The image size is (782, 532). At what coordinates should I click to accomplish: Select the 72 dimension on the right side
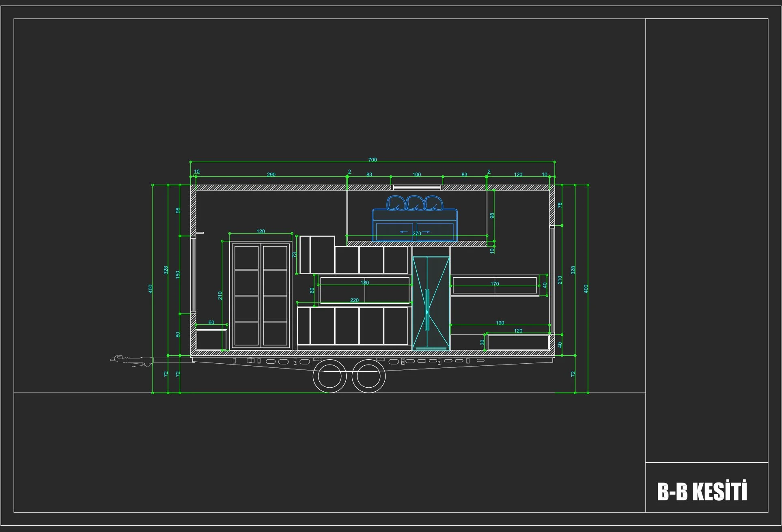[573, 374]
